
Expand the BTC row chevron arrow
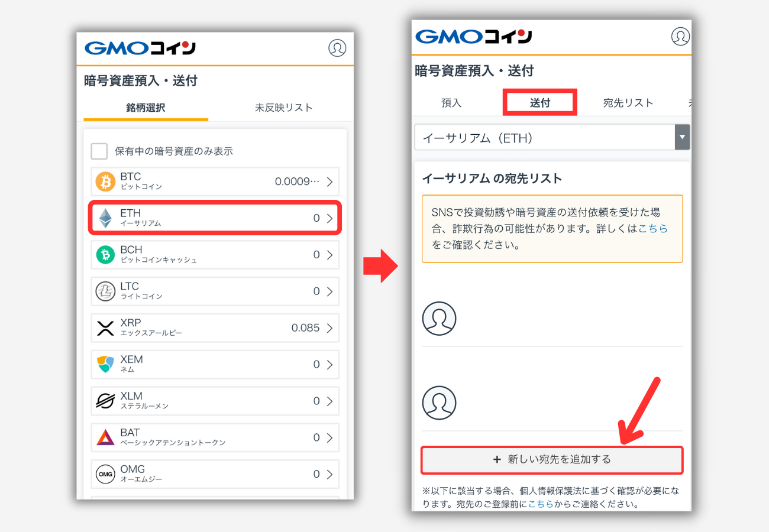point(329,182)
